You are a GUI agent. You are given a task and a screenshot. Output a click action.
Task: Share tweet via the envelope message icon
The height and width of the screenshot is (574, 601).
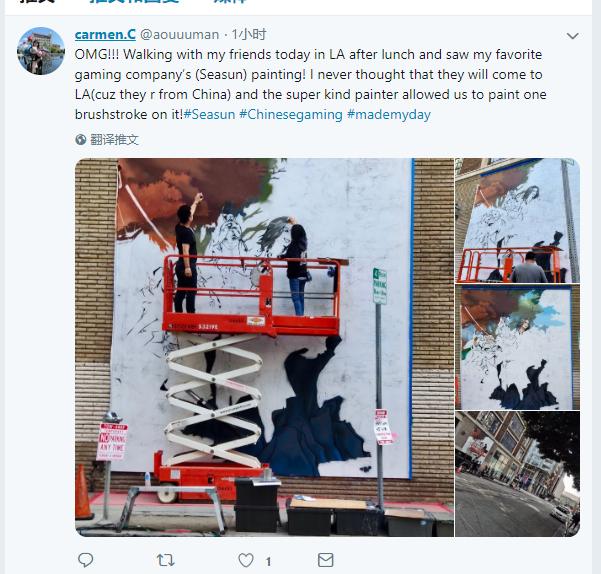point(325,560)
